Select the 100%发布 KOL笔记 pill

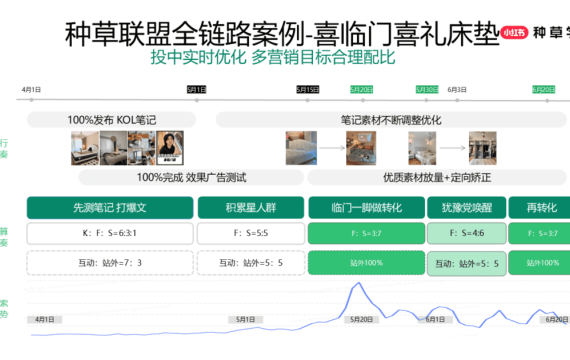111,120
